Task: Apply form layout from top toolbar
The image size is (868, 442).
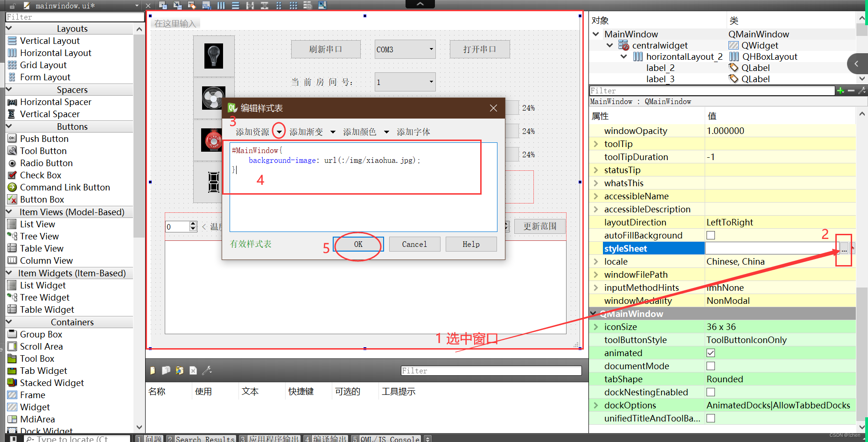Action: (x=279, y=5)
